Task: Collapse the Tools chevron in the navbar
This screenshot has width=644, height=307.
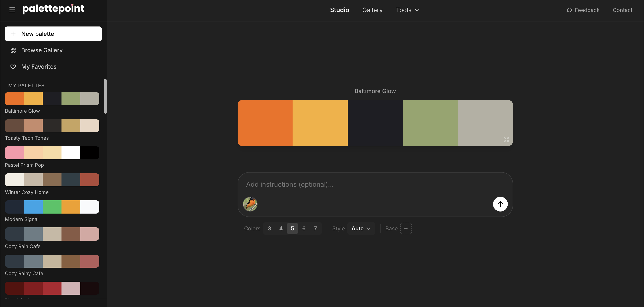Action: pyautogui.click(x=417, y=10)
